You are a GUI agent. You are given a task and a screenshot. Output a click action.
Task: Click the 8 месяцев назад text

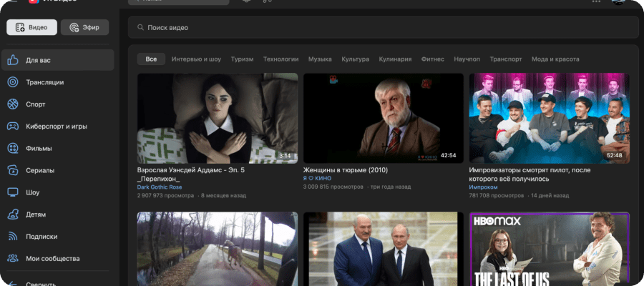pos(223,196)
